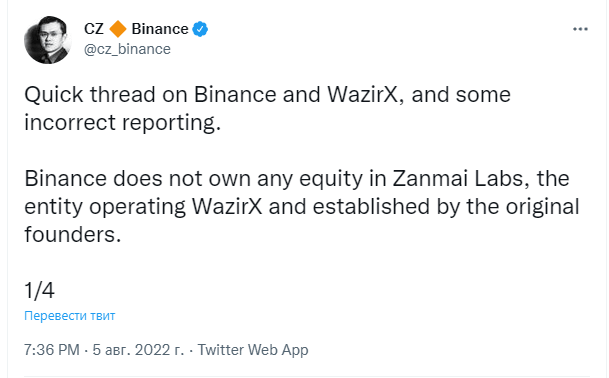
Task: Open the @cz_binance handle link
Action: coord(127,49)
